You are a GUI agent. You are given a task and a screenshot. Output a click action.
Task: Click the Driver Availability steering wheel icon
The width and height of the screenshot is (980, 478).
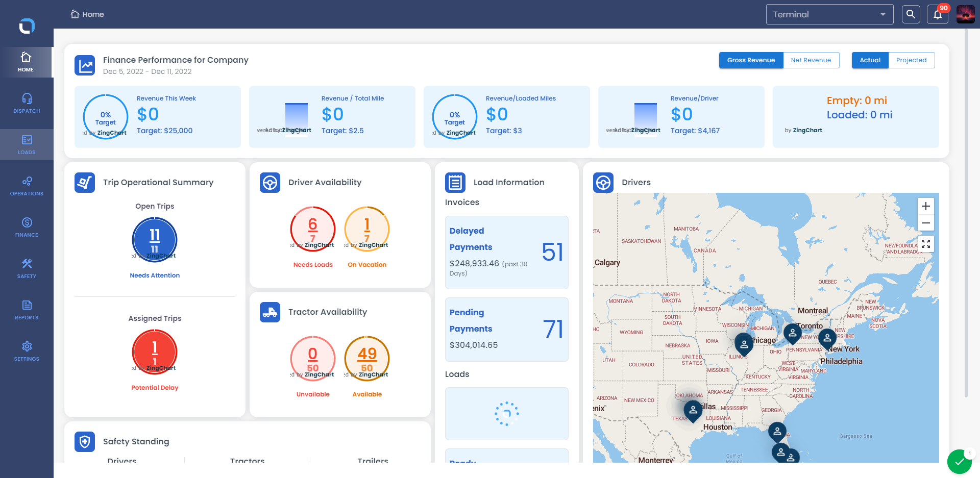270,183
